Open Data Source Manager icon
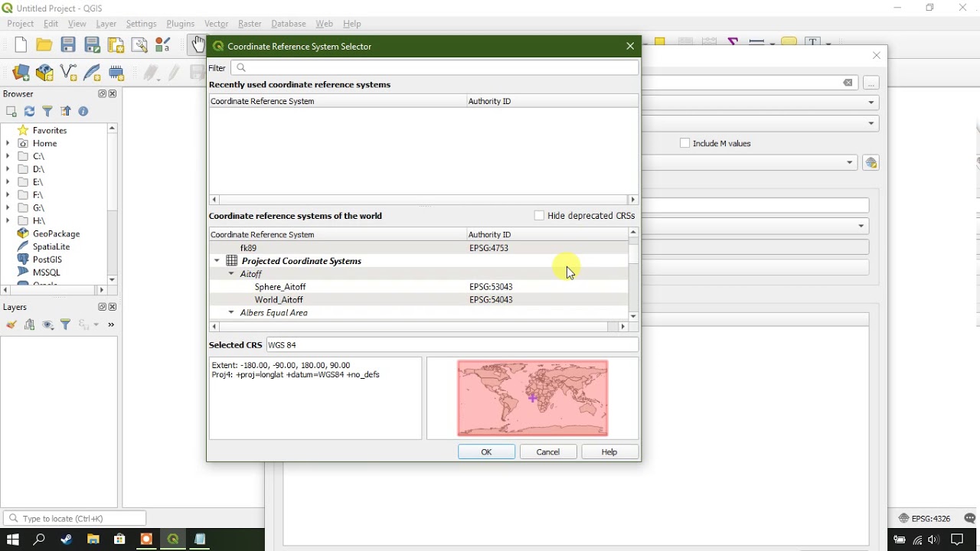 (21, 73)
